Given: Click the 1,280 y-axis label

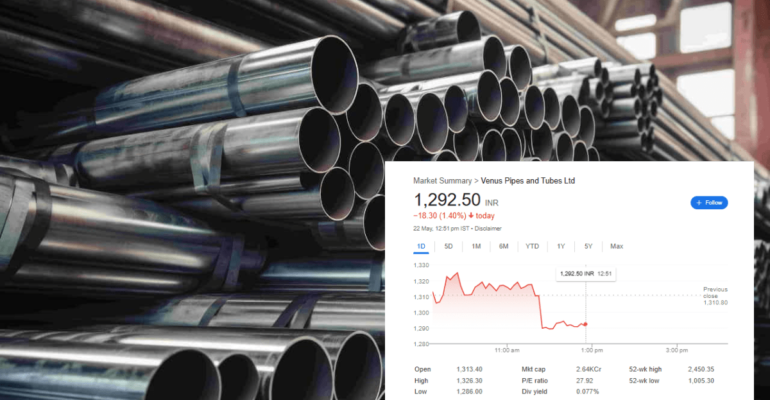Looking at the screenshot, I should (421, 344).
